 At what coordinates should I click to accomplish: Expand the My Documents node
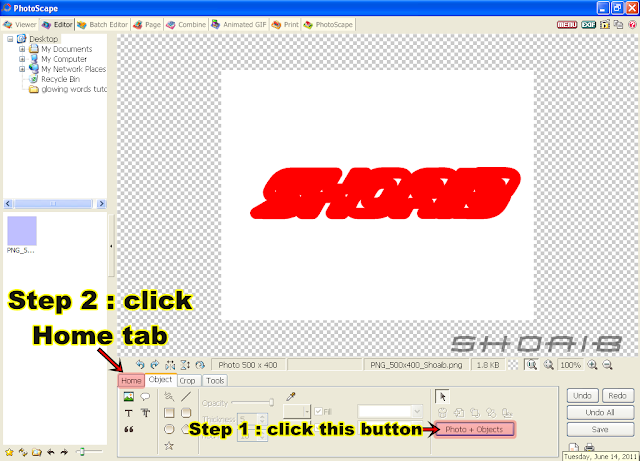pos(22,49)
